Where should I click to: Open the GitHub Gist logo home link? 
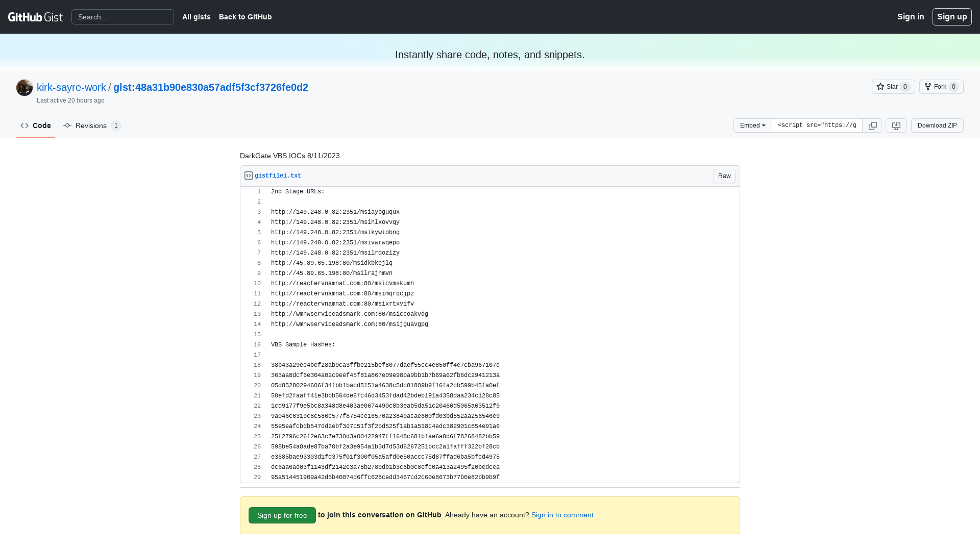click(x=35, y=17)
